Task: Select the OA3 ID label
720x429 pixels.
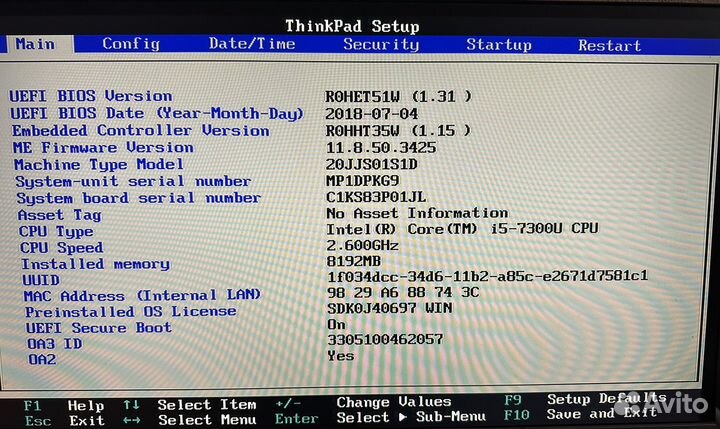Action: (55, 344)
